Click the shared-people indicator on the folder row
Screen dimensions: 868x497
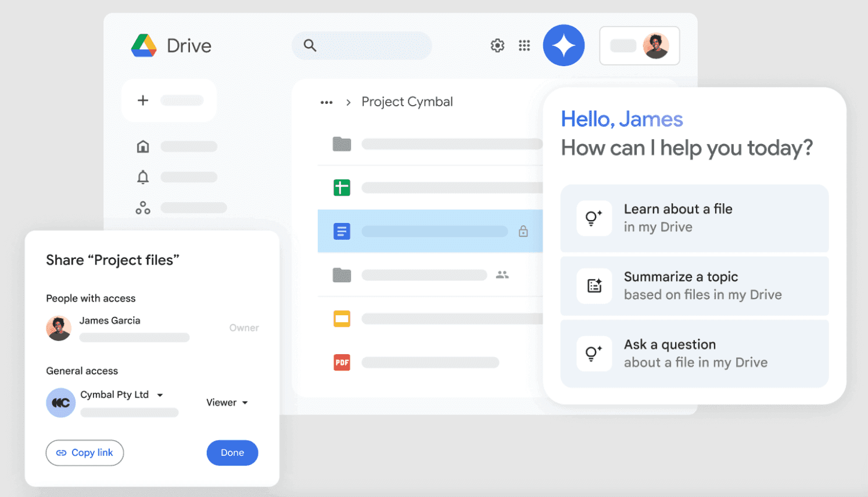(502, 274)
